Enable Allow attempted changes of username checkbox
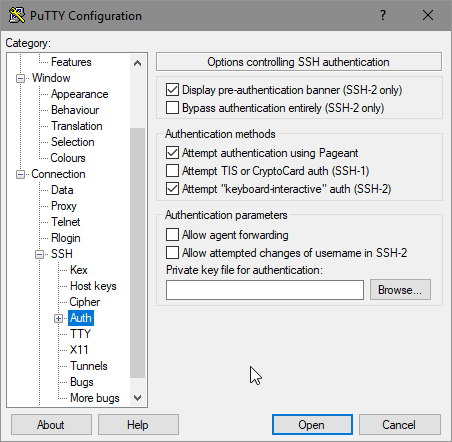 pos(172,253)
